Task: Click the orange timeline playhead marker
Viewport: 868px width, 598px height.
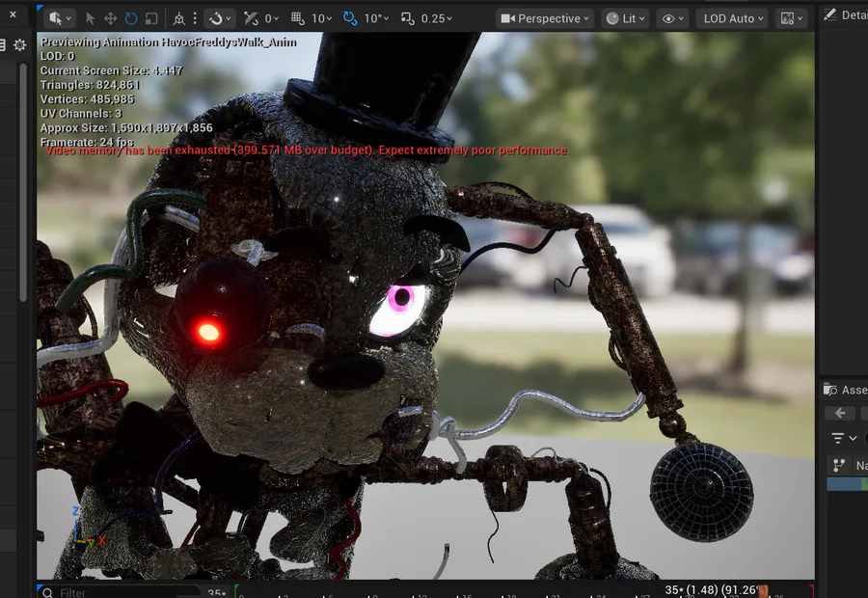Action: (763, 591)
